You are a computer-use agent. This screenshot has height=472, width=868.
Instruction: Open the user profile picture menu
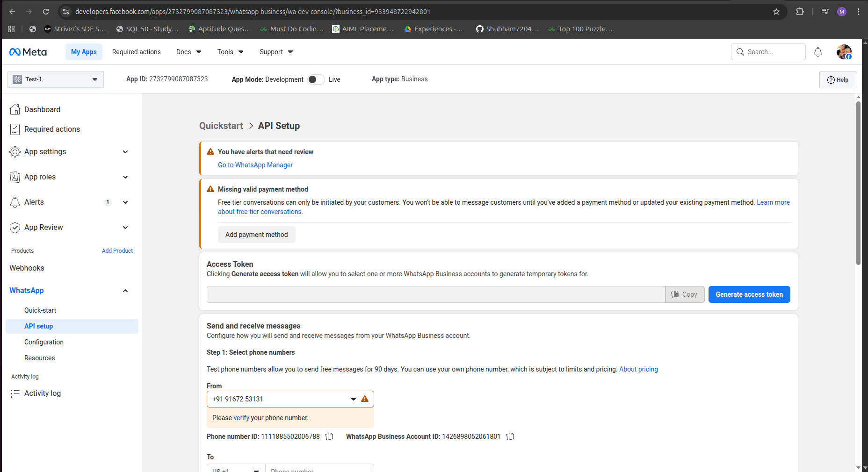click(x=844, y=52)
